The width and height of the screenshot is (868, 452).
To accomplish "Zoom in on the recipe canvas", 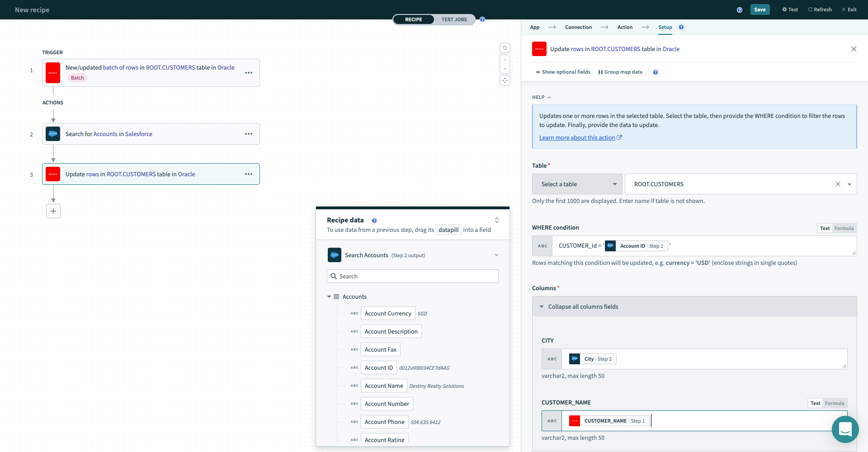I will [505, 59].
